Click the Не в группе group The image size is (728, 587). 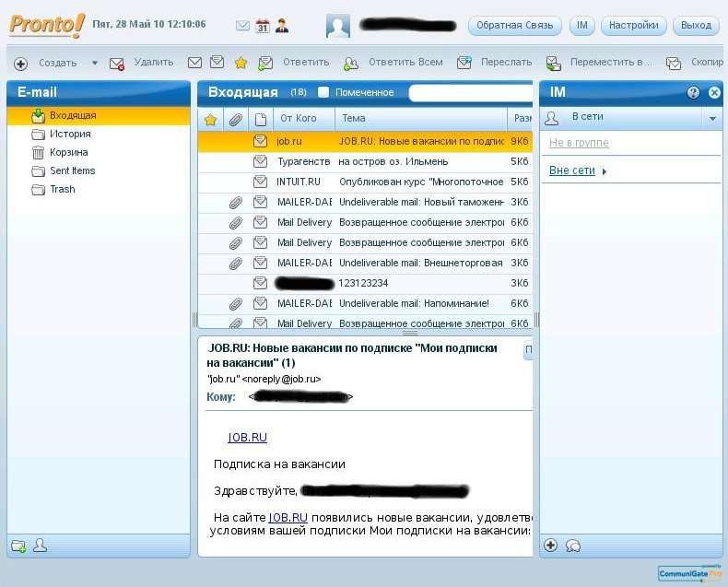[x=579, y=143]
